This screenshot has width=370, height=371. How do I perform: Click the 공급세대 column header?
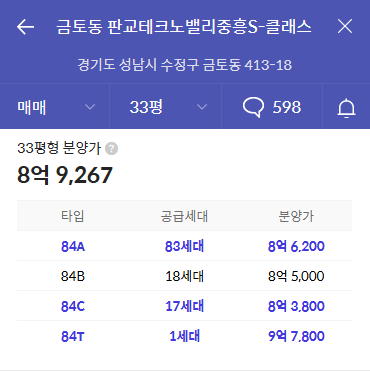[184, 216]
